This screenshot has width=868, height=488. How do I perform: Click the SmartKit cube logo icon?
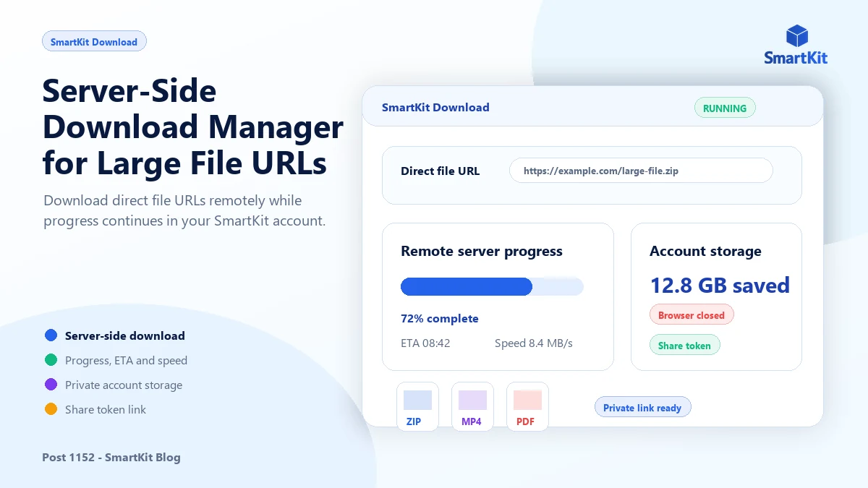pyautogui.click(x=796, y=35)
